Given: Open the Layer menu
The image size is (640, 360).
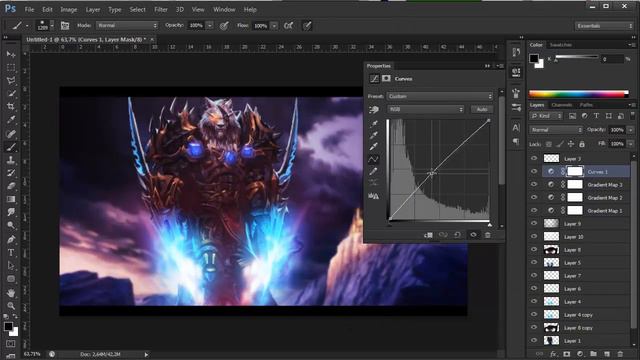Looking at the screenshot, I should click(x=93, y=9).
